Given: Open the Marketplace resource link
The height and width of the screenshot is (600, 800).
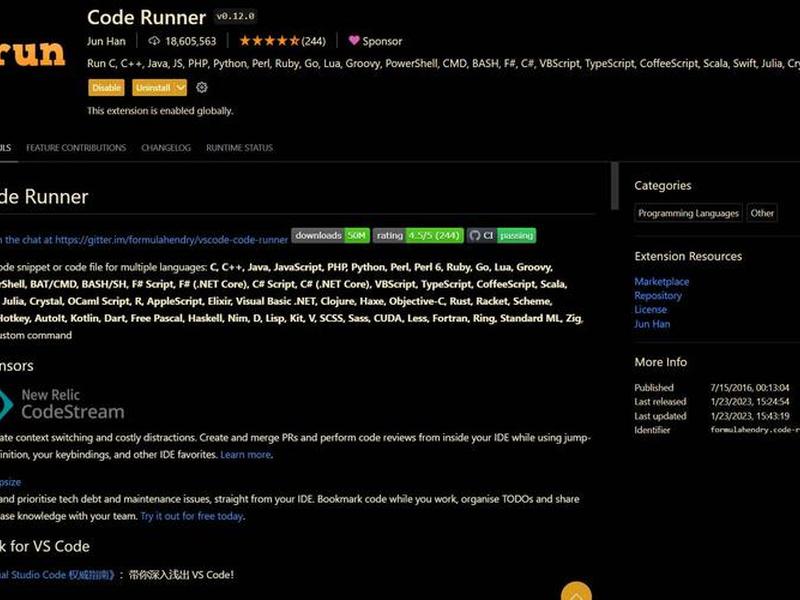Looking at the screenshot, I should tap(661, 281).
